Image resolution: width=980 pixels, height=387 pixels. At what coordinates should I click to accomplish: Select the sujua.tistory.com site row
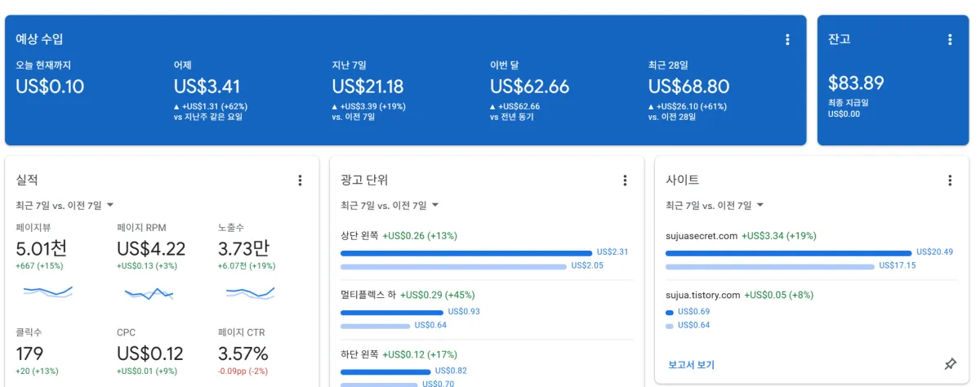pos(811,309)
